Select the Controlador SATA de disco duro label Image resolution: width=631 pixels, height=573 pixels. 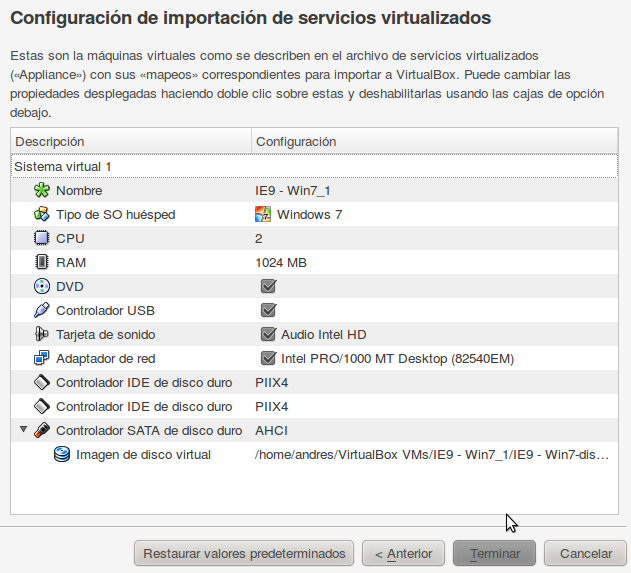149,430
